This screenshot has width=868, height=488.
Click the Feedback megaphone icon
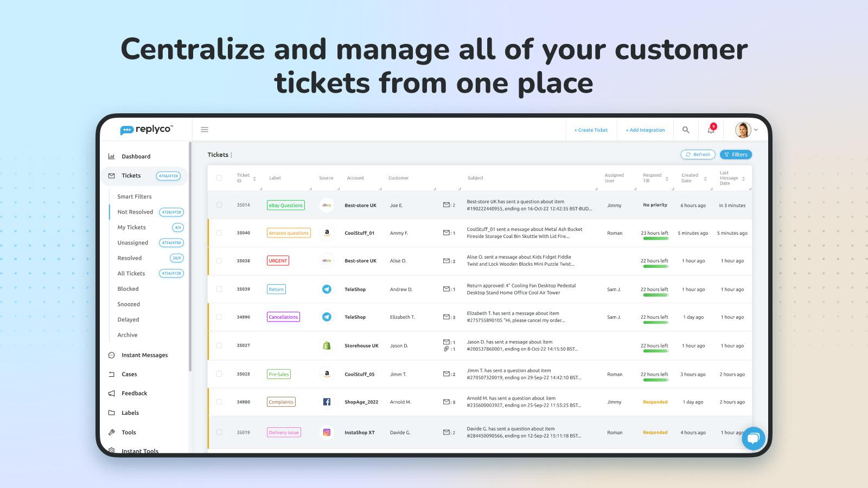point(112,393)
